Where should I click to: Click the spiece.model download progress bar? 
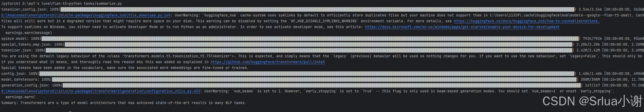310,39
